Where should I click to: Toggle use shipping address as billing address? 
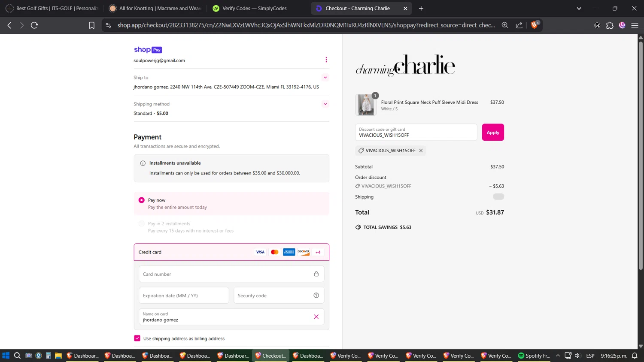pyautogui.click(x=137, y=338)
